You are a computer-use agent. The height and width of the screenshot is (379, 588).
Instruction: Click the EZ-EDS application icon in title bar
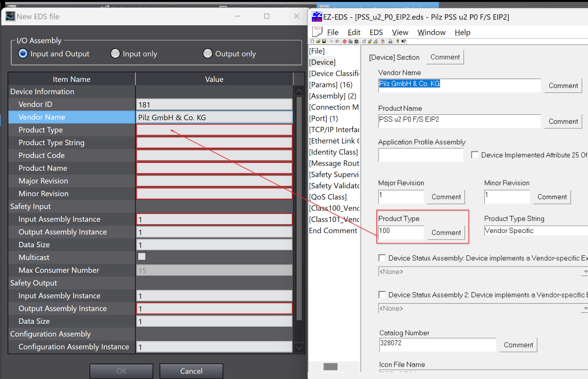pos(317,17)
